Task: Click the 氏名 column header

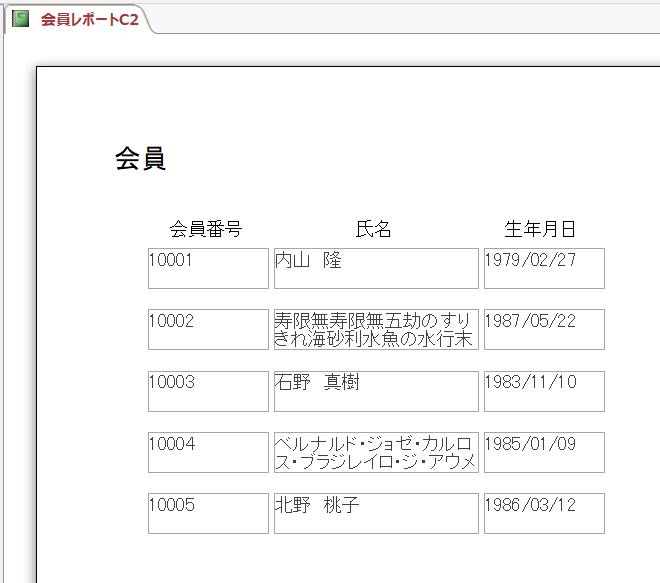Action: [373, 229]
